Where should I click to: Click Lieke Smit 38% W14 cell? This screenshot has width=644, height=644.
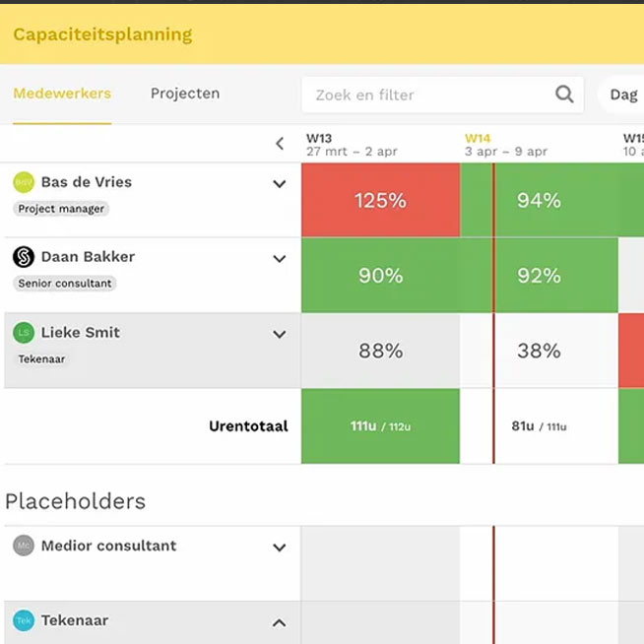coord(539,351)
